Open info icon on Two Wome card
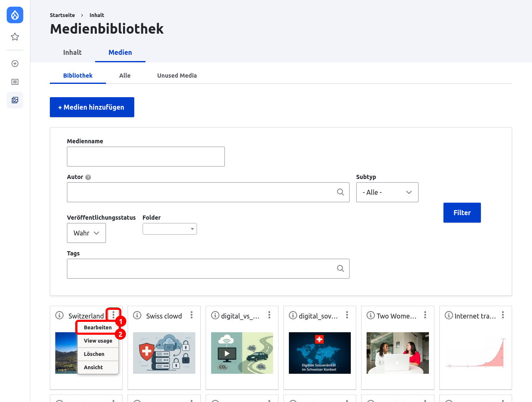Viewport: 532px width, 402px height. coord(371,315)
